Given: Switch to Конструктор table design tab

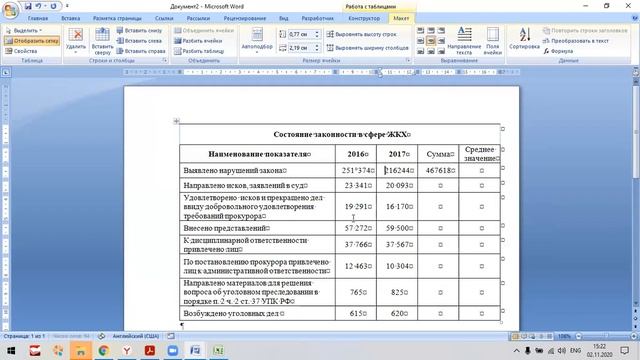Looking at the screenshot, I should point(364,18).
